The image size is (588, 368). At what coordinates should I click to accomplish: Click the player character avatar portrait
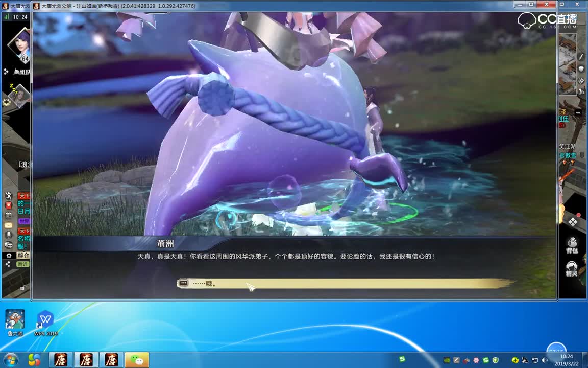(x=18, y=44)
